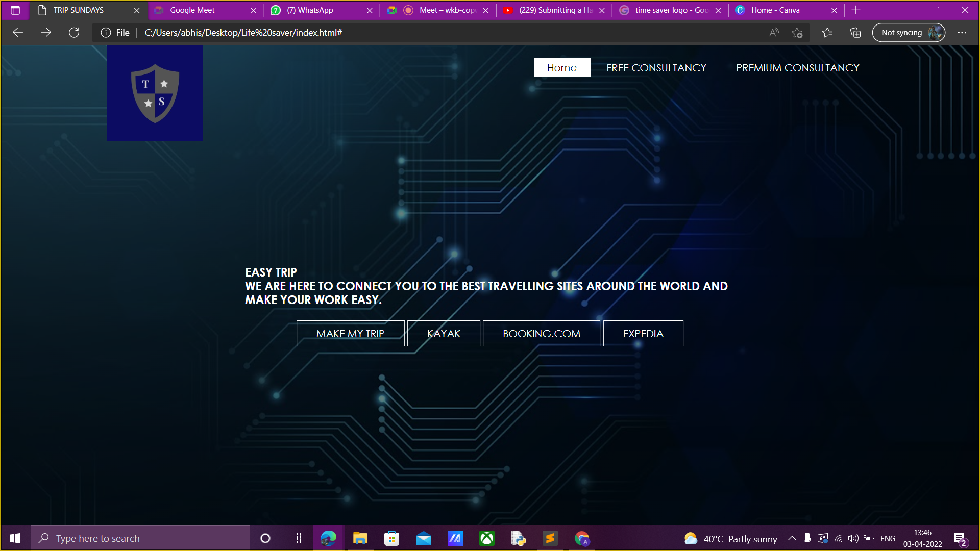
Task: Open the ENG language selector
Action: click(888, 539)
